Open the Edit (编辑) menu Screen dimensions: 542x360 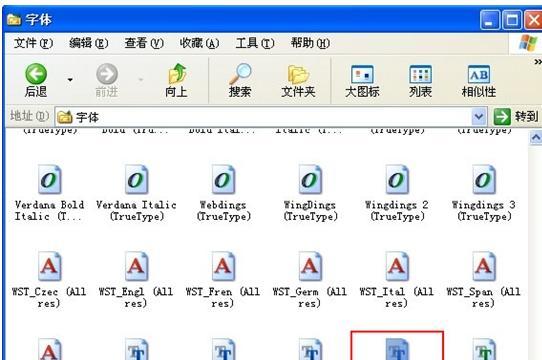click(x=88, y=43)
